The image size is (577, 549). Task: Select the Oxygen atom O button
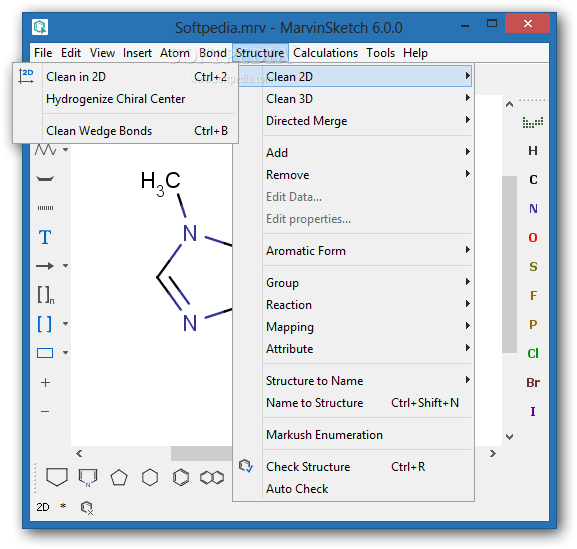pyautogui.click(x=533, y=237)
